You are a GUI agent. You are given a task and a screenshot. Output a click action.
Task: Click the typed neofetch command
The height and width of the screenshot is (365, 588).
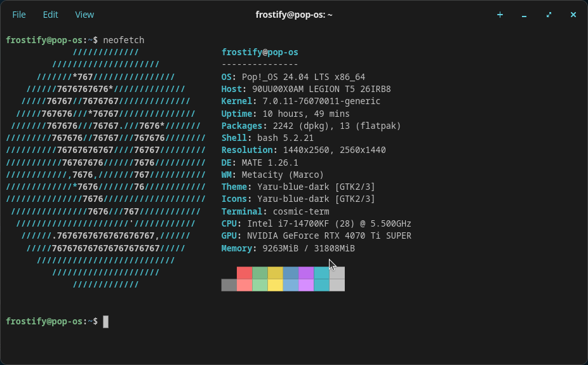pyautogui.click(x=124, y=40)
